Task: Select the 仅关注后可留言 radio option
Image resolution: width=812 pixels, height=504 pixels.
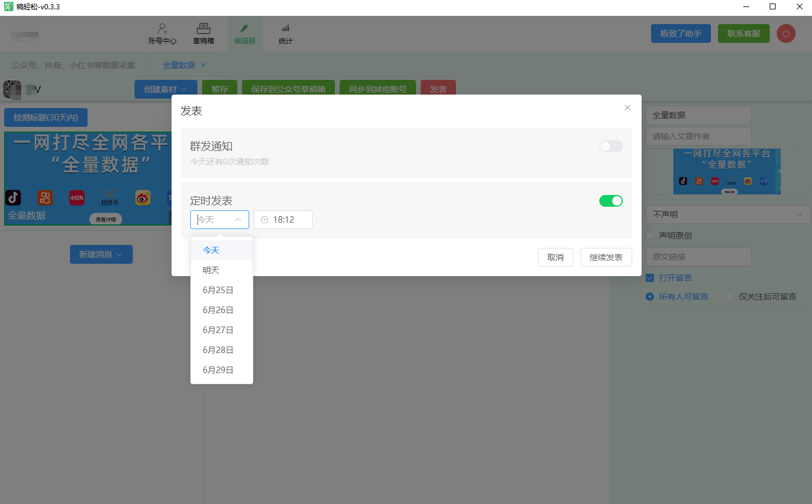Action: point(730,297)
